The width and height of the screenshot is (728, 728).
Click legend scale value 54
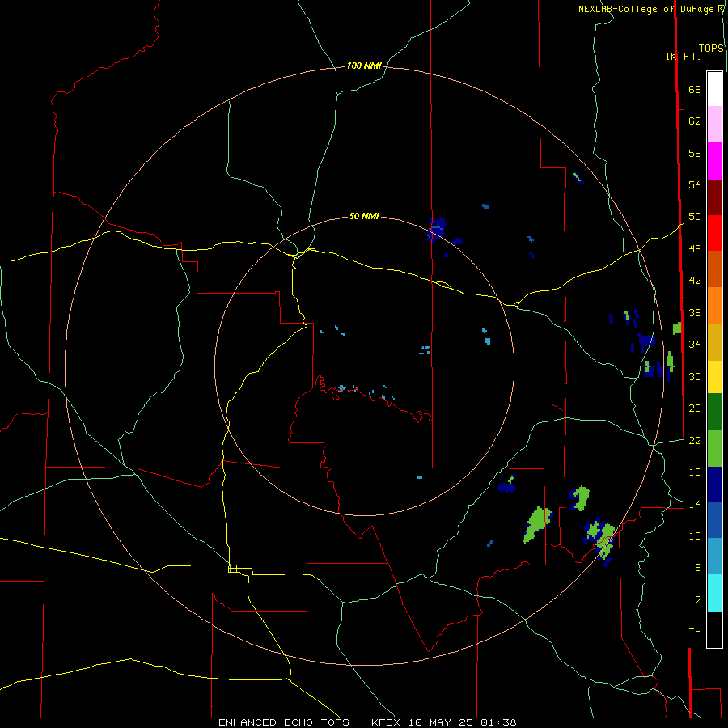695,184
